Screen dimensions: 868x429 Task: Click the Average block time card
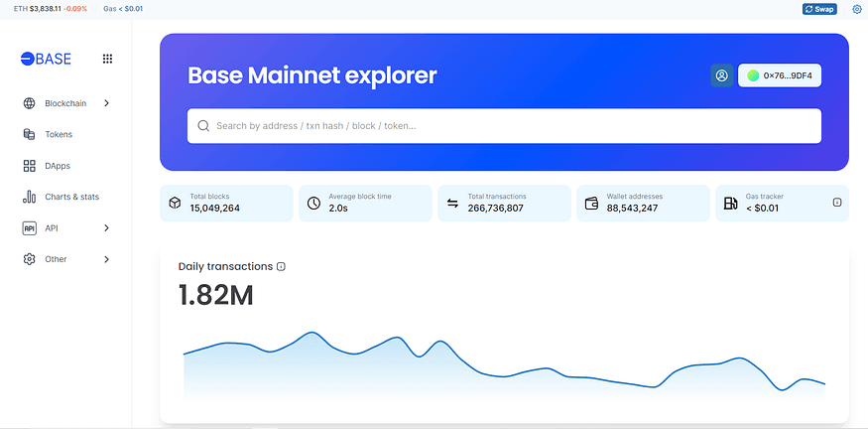365,204
